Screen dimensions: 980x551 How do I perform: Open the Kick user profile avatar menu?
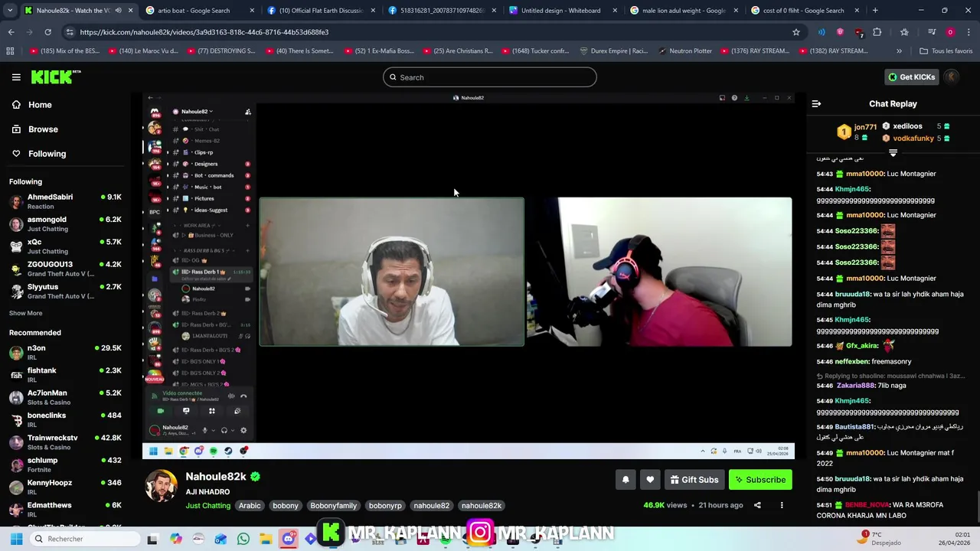pyautogui.click(x=951, y=77)
